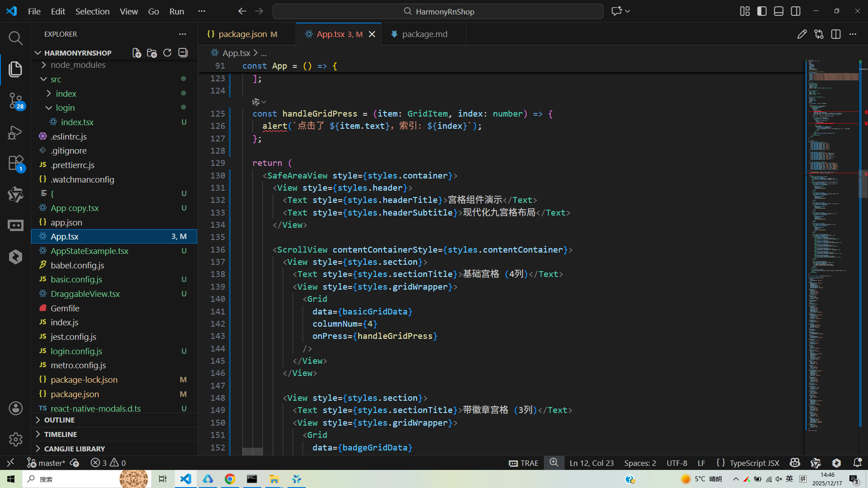The width and height of the screenshot is (868, 488).
Task: Toggle the bottom Panel visibility
Action: point(778,11)
